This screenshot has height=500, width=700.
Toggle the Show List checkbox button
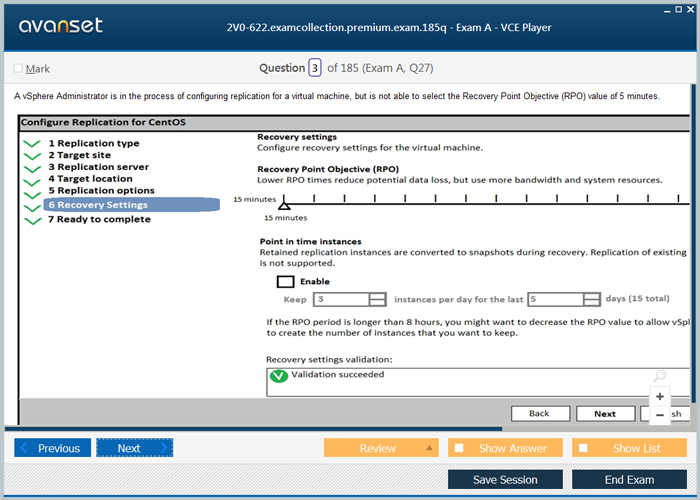[629, 448]
